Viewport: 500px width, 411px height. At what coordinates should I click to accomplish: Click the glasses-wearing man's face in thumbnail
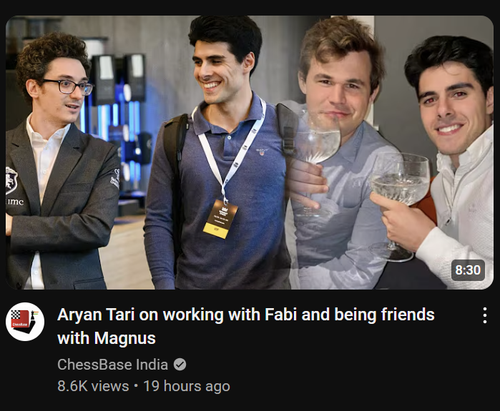(x=63, y=92)
